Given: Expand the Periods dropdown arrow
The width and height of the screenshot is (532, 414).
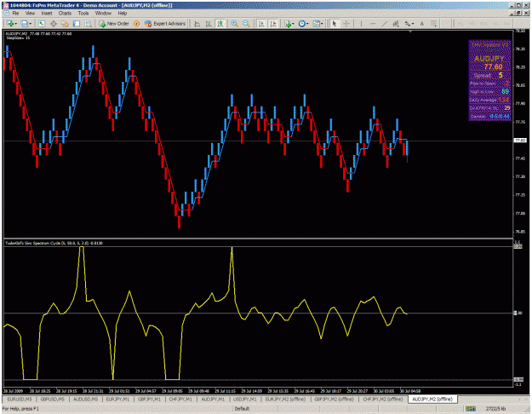Looking at the screenshot, I should coord(307,24).
